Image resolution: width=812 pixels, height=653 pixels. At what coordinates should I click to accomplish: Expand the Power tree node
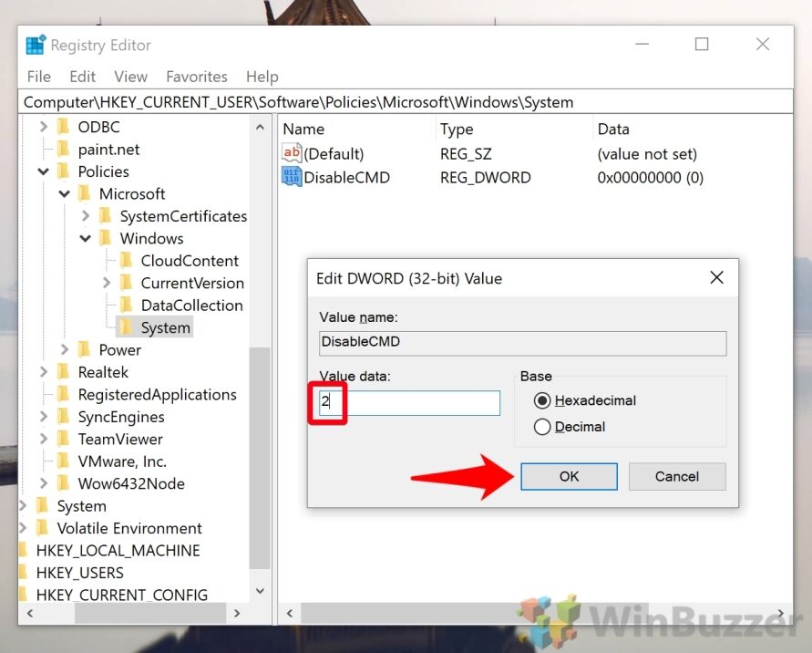tap(65, 349)
